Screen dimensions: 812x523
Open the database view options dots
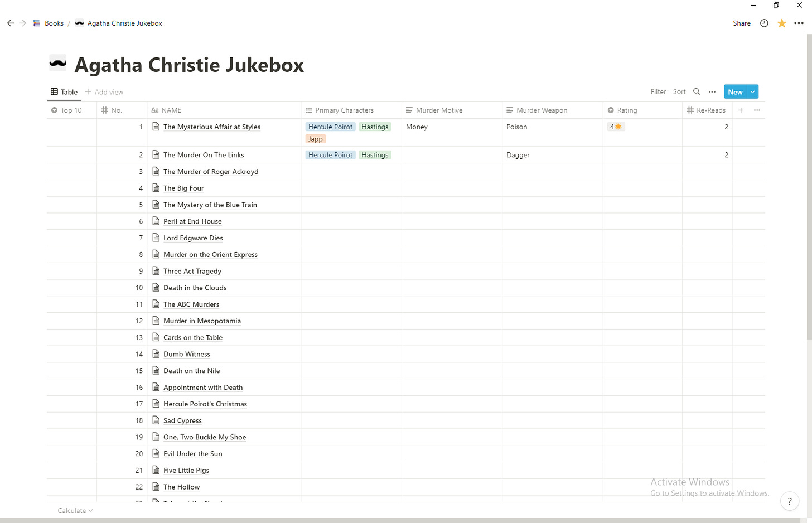[712, 91]
